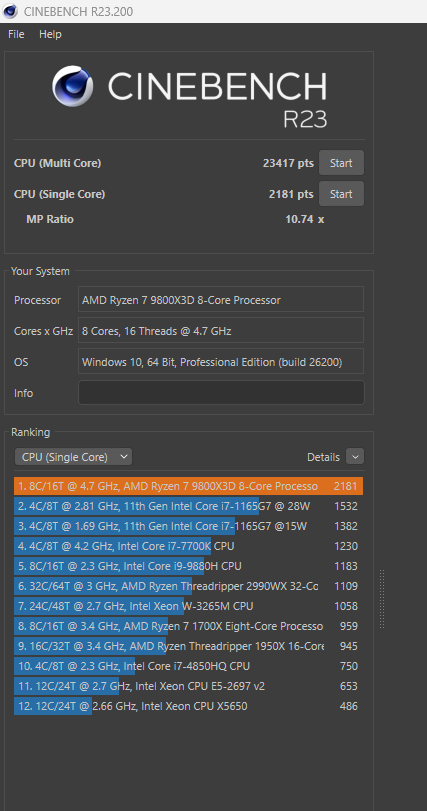Select the Xeon W-3265M ranking row

pyautogui.click(x=188, y=606)
